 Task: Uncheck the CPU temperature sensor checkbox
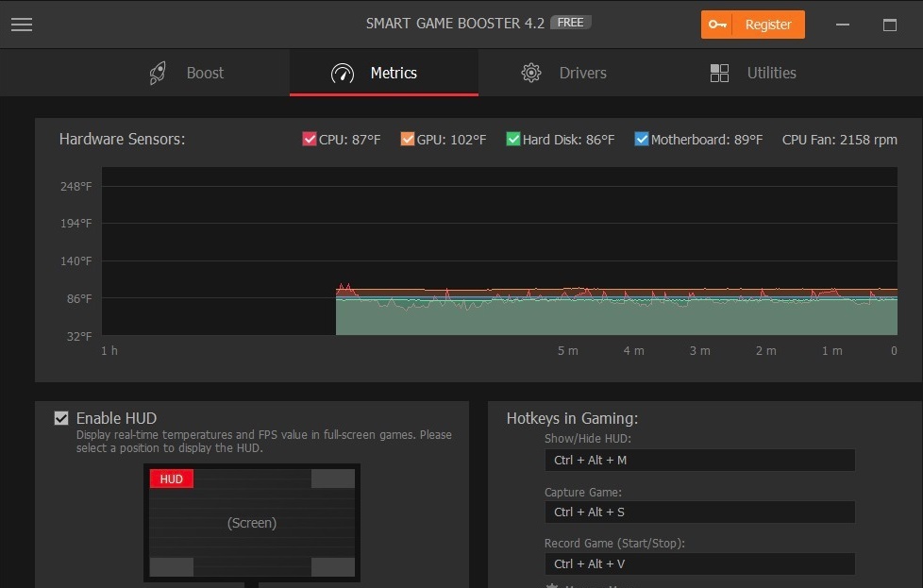click(x=309, y=140)
